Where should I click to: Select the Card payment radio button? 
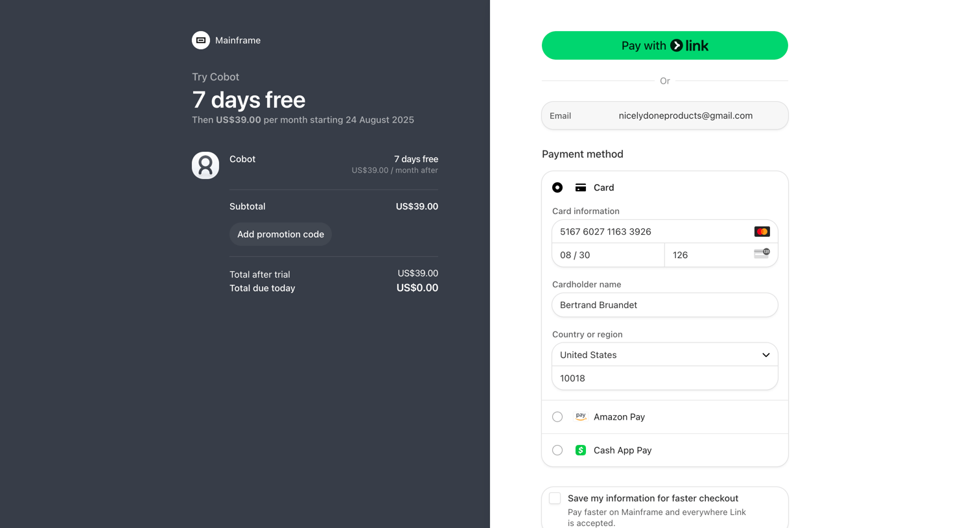pos(557,187)
